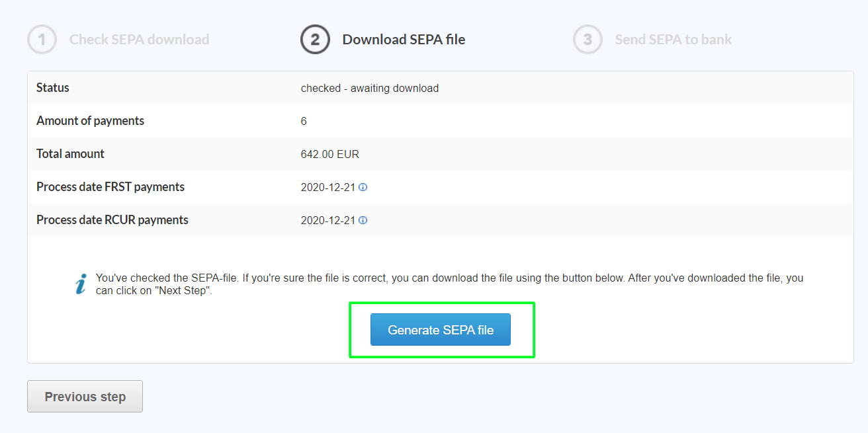
Task: Open the FRST process date info tooltip icon
Action: (363, 187)
